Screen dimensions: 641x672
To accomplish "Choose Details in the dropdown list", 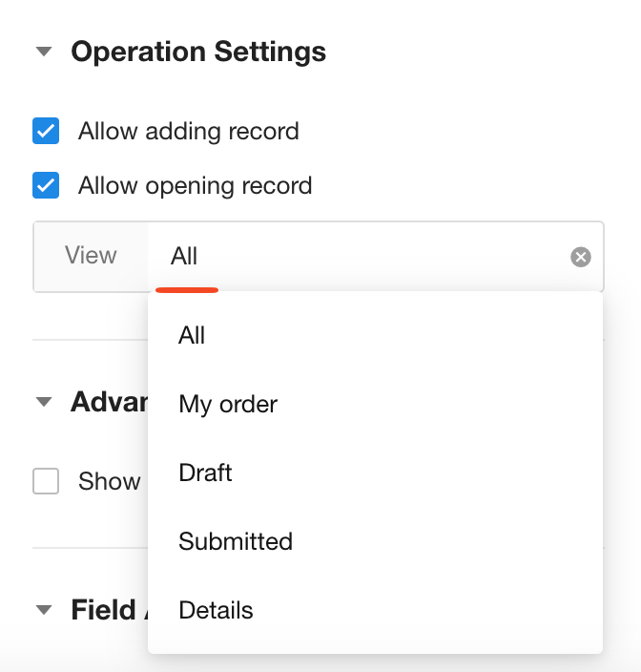I will (x=216, y=610).
